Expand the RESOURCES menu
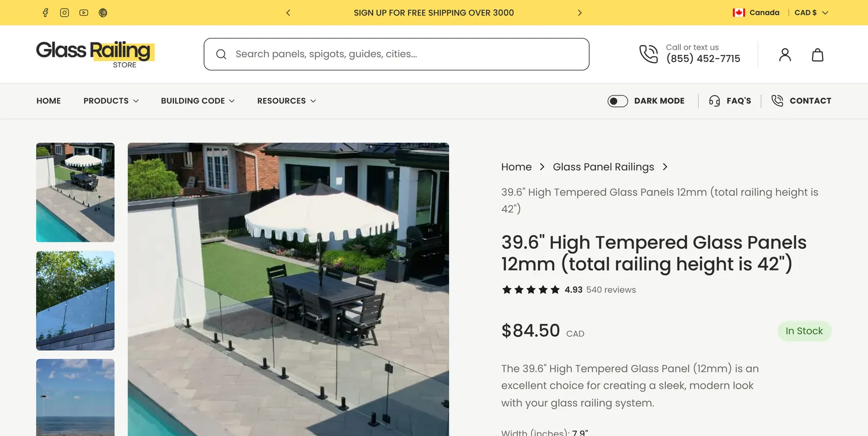 (286, 101)
